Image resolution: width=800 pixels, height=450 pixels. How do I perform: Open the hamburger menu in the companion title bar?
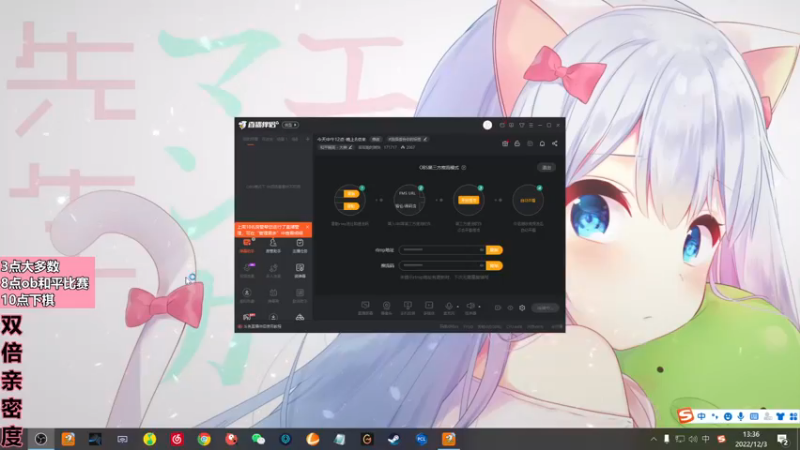point(531,125)
